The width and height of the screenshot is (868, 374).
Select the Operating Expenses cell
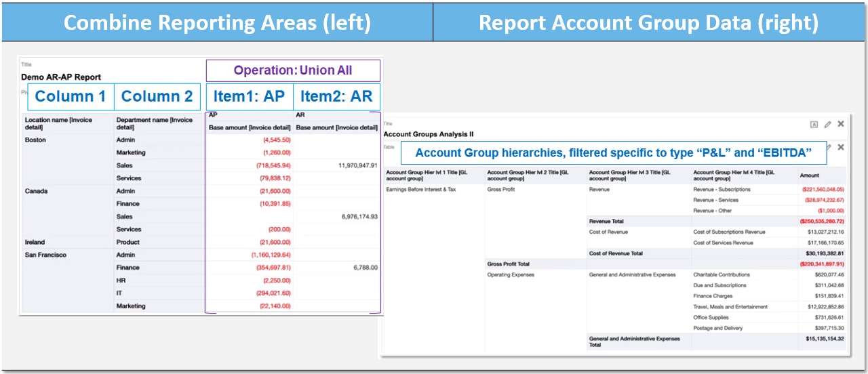click(511, 275)
